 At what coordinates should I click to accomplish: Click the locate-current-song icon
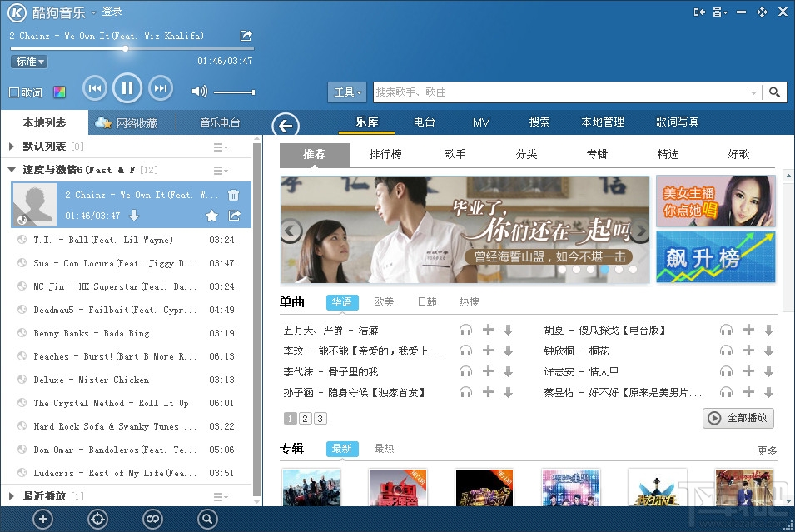97,519
